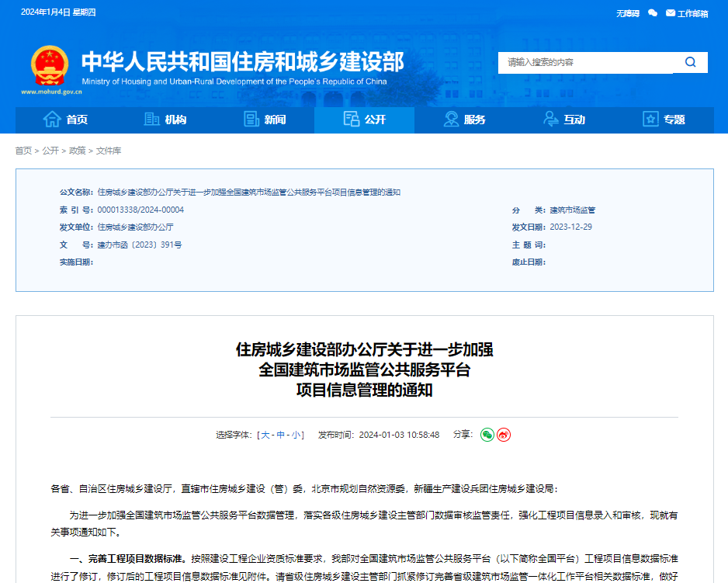728x583 pixels.
Task: Open the 服务 nav tab label
Action: tap(474, 120)
